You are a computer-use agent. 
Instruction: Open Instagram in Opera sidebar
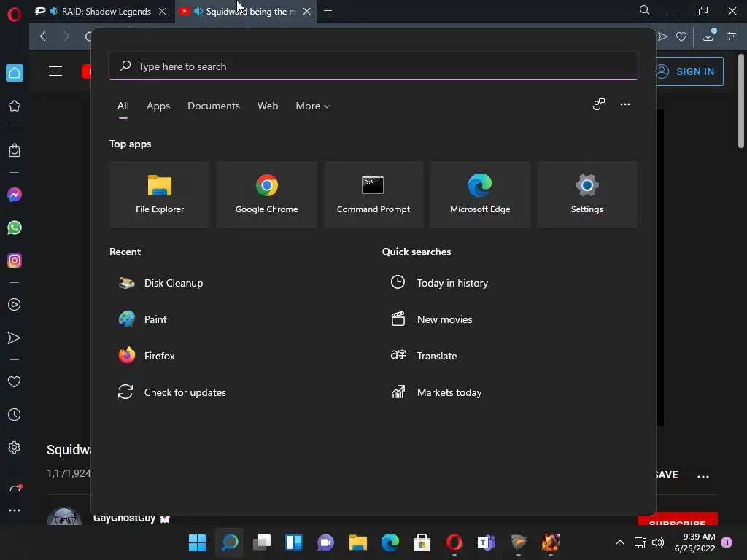[15, 260]
